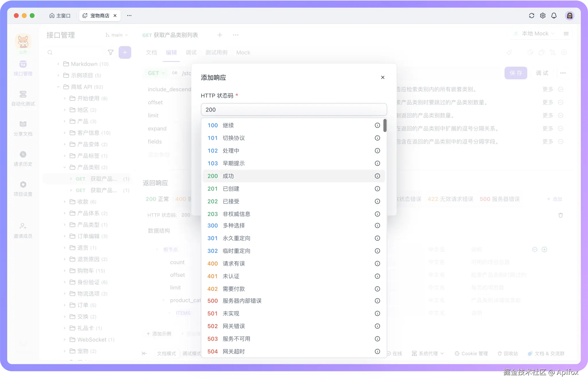Viewport: 588px width, 386px height.
Task: Open Cookie 管理 from the status bar
Action: (471, 353)
